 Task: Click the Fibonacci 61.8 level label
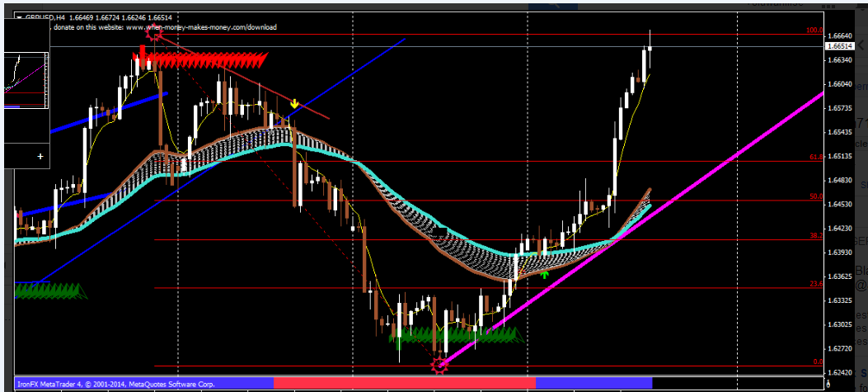(816, 158)
